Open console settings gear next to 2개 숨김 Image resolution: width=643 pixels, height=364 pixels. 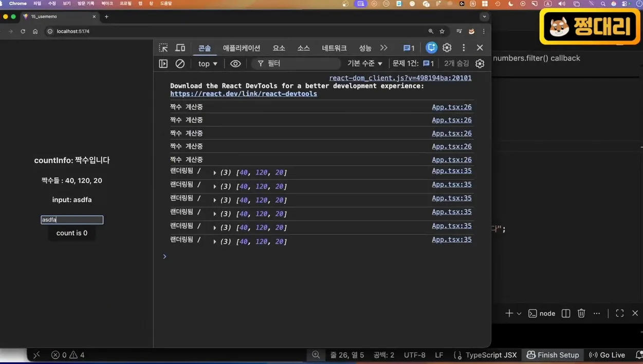(480, 64)
